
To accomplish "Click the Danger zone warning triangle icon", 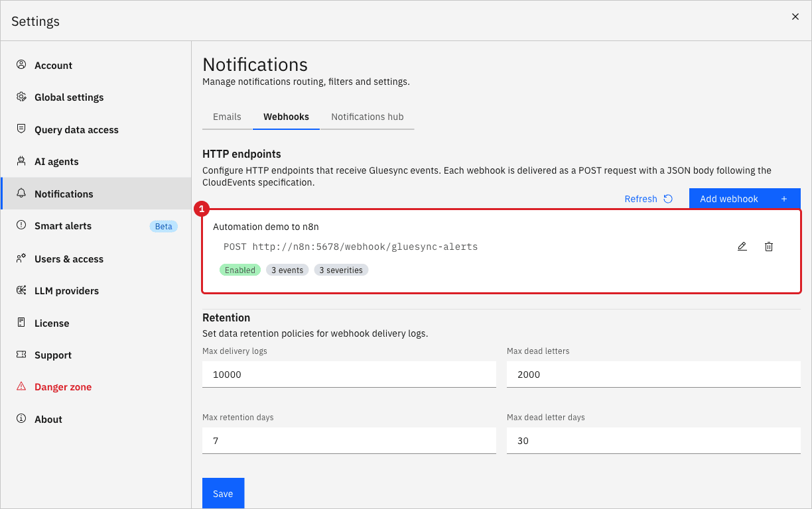I will click(x=21, y=386).
